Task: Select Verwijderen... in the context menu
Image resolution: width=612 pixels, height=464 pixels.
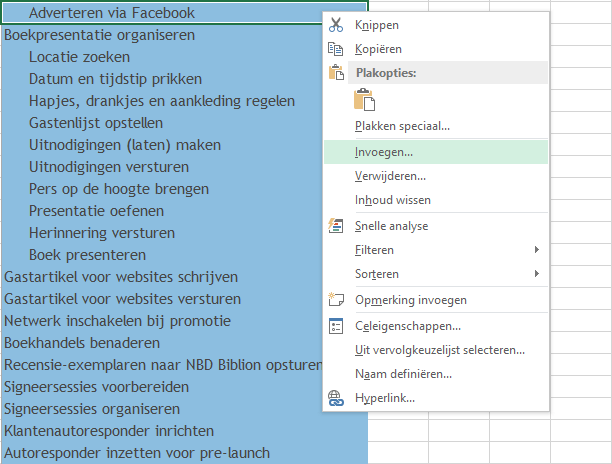Action: click(x=390, y=176)
